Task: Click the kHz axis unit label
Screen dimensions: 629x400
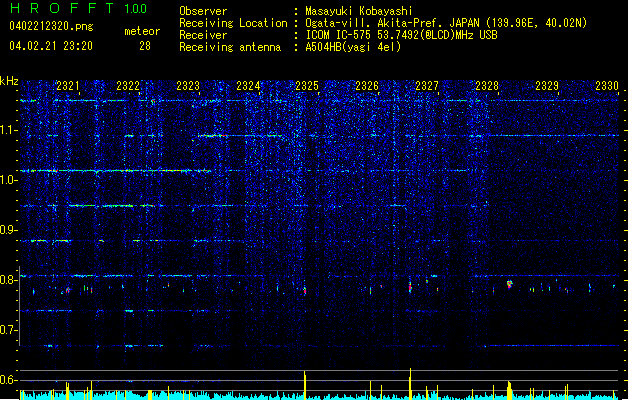Action: [9, 81]
